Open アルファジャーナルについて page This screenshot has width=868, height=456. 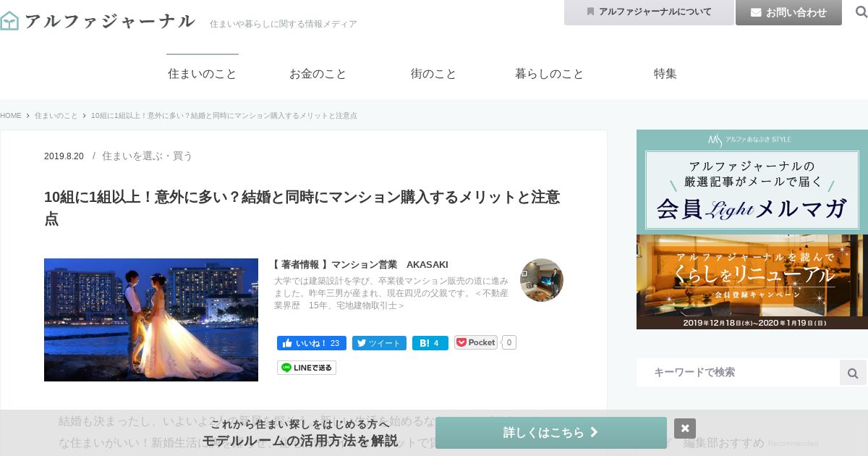coord(649,12)
